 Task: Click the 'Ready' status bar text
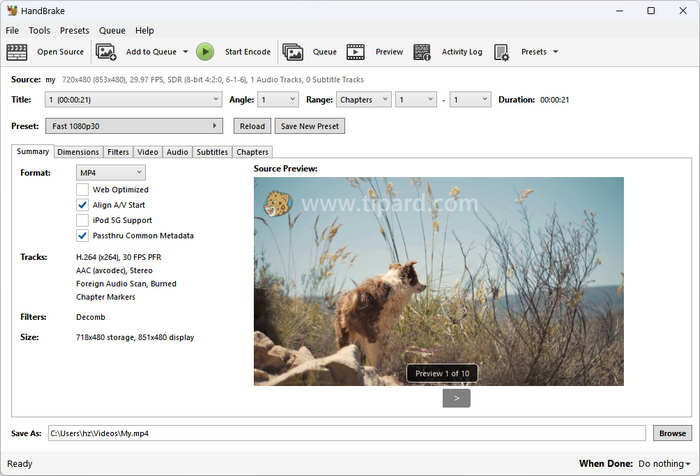pos(20,464)
